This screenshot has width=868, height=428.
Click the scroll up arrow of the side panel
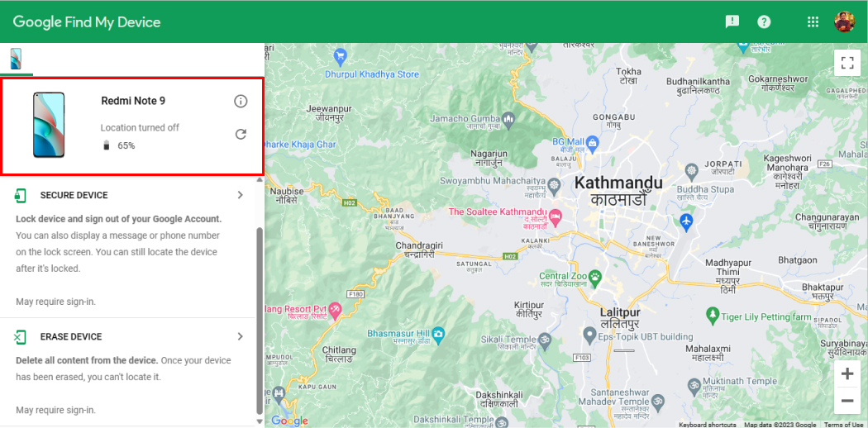click(260, 180)
